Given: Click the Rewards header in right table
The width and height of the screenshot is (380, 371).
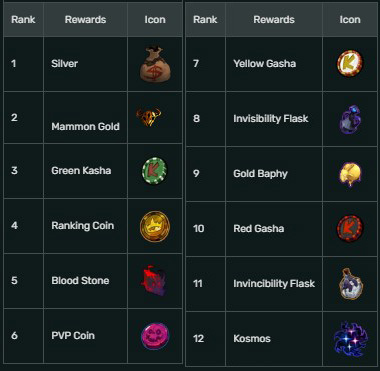Looking at the screenshot, I should pyautogui.click(x=274, y=20).
